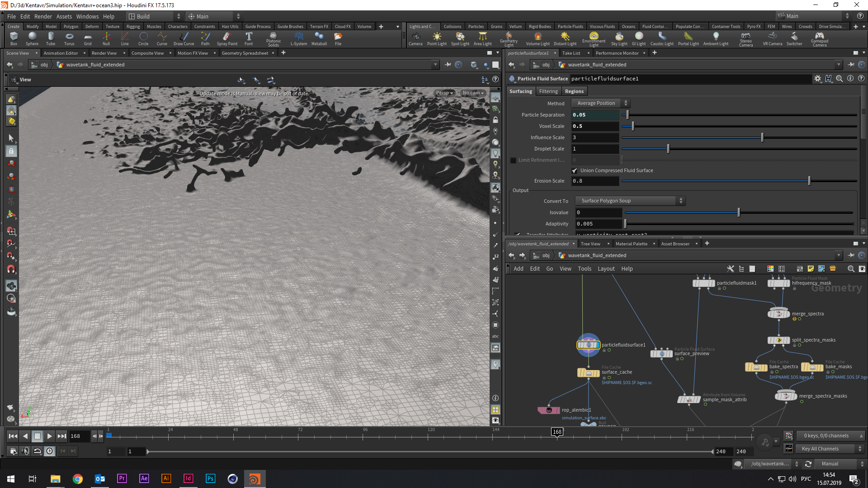Open the Method dropdown
Image resolution: width=868 pixels, height=488 pixels.
click(x=600, y=103)
